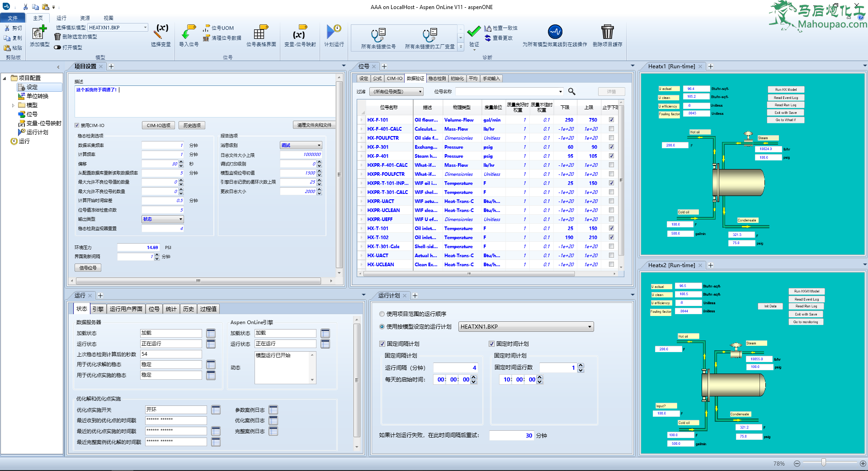Click the offline-to-online operation blue icon

pyautogui.click(x=555, y=32)
